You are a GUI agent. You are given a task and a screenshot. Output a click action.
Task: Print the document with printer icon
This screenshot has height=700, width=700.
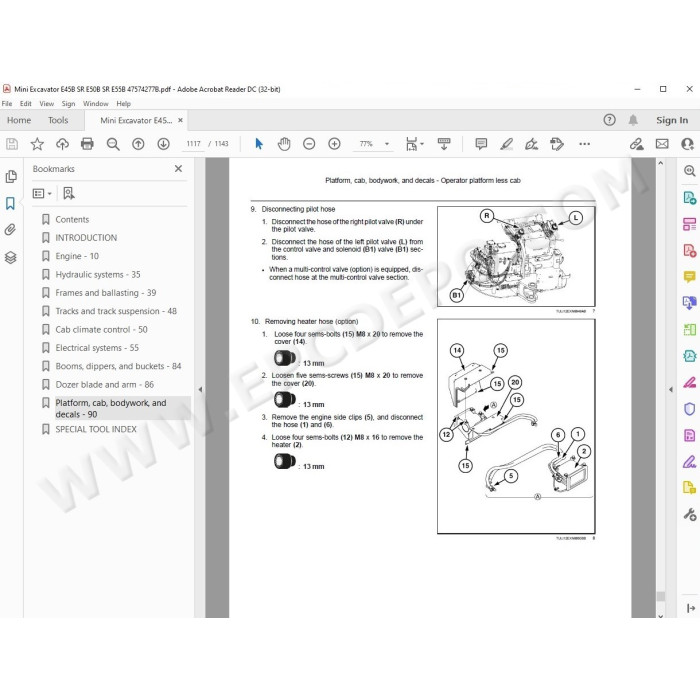point(88,144)
